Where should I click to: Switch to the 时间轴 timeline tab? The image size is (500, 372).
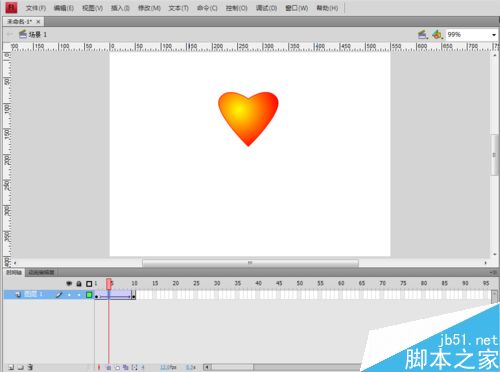coord(14,272)
